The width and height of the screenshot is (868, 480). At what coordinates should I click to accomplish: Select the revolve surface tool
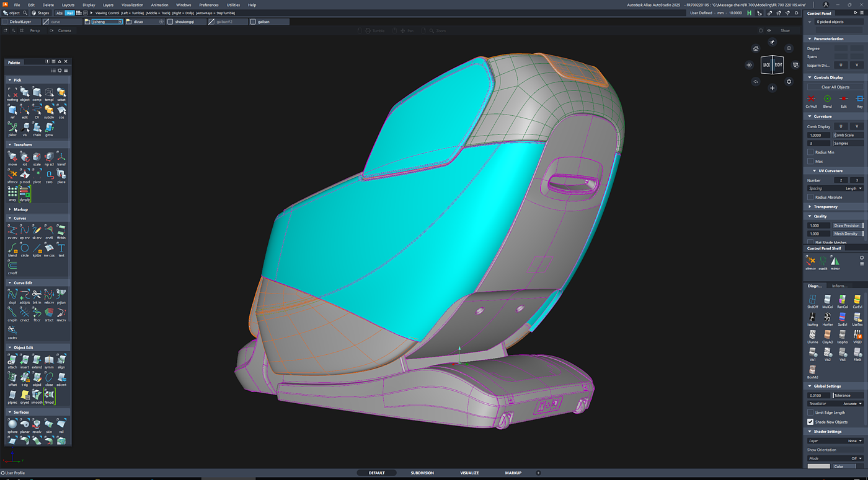pyautogui.click(x=37, y=425)
